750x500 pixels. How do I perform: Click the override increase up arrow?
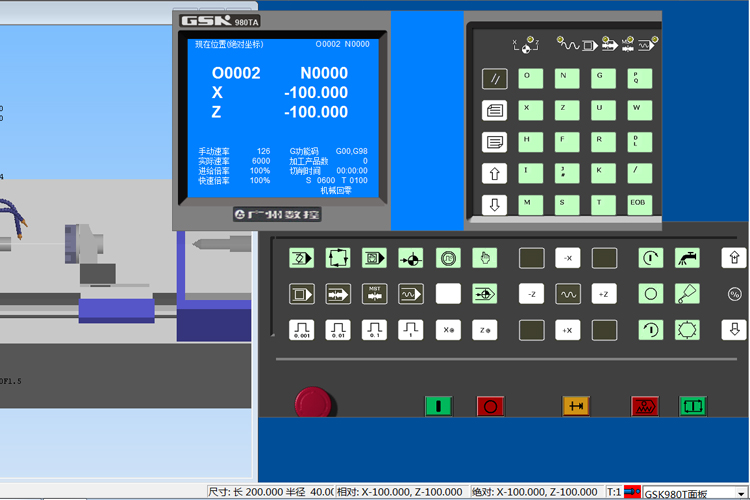[734, 258]
